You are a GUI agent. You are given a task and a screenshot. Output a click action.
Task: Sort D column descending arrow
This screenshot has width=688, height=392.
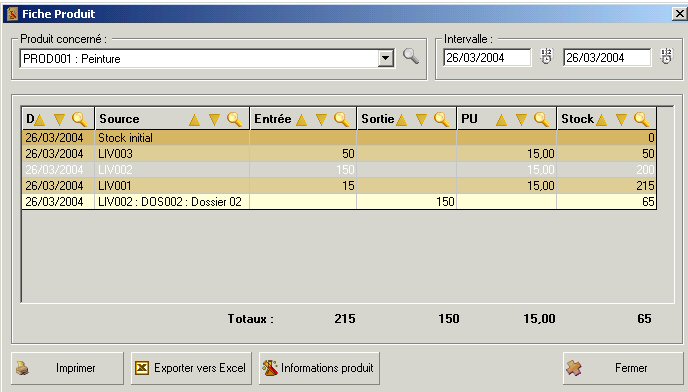click(59, 119)
